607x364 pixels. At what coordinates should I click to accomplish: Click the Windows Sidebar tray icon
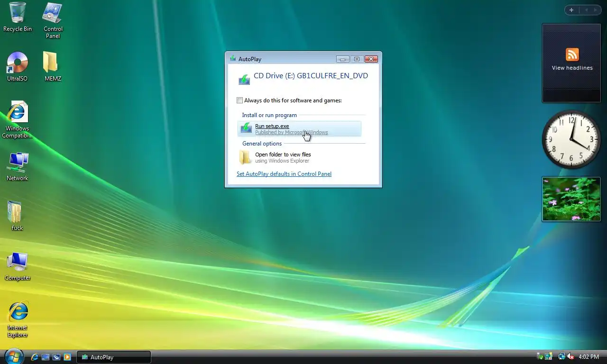549,356
